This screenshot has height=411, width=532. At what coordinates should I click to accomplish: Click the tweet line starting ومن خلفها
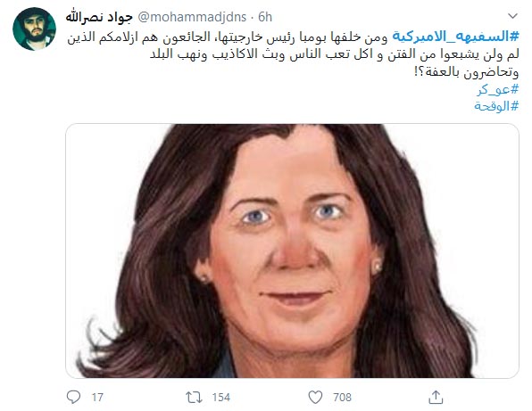pos(228,37)
